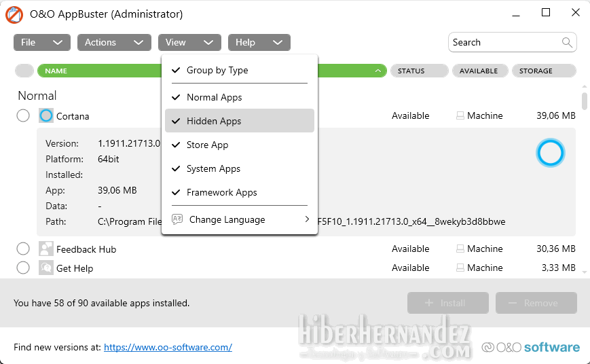Screen dimensions: 590x364
Task: Uncheck Normal Apps in View menu
Action: tap(239, 97)
